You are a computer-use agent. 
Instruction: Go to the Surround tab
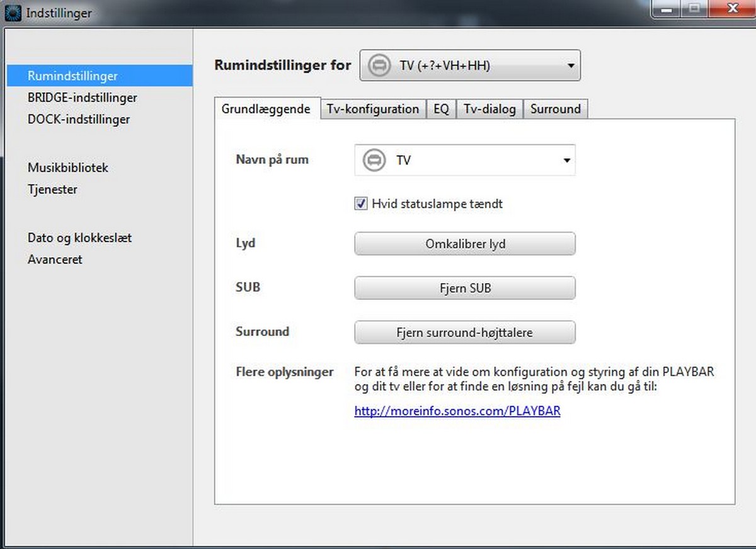pyautogui.click(x=556, y=109)
